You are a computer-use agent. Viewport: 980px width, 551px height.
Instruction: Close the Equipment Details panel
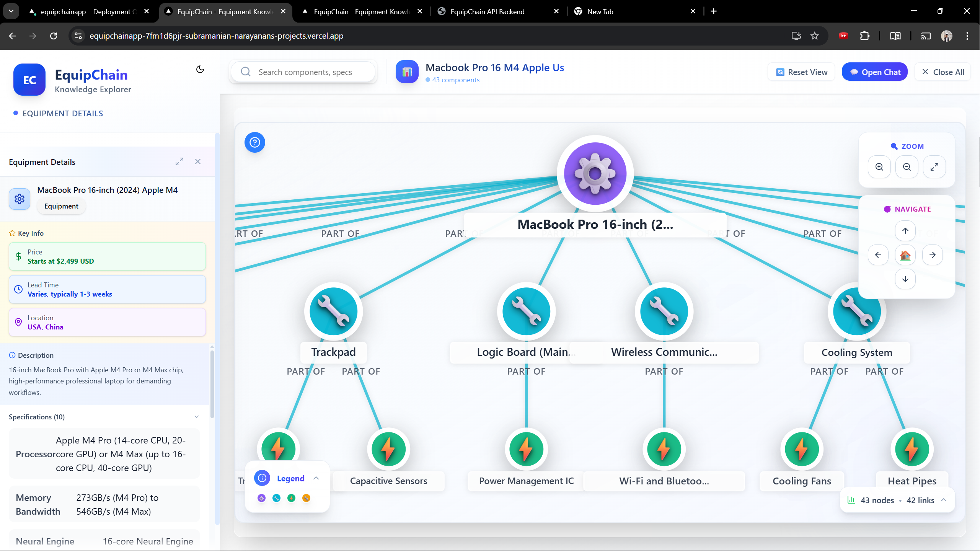point(198,161)
